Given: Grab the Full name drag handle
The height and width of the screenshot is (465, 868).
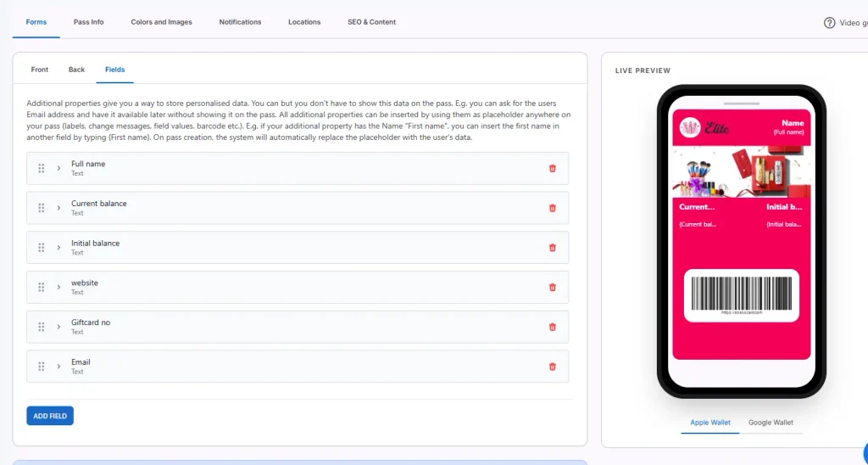Looking at the screenshot, I should click(x=41, y=169).
